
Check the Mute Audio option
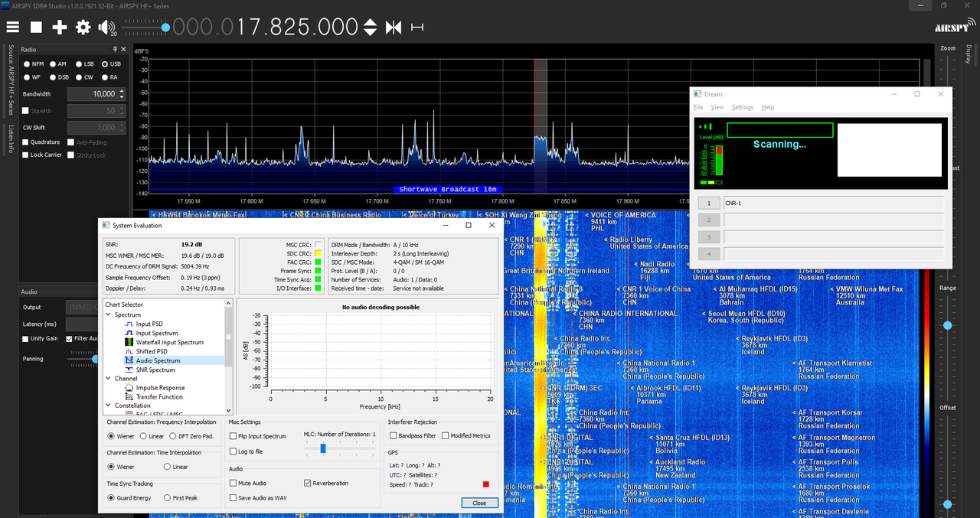(234, 484)
